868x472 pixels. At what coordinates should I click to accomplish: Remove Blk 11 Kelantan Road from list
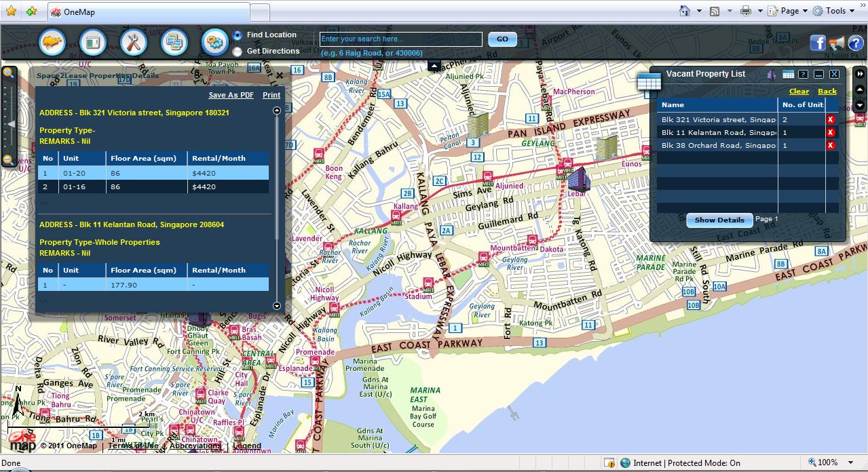(x=831, y=132)
